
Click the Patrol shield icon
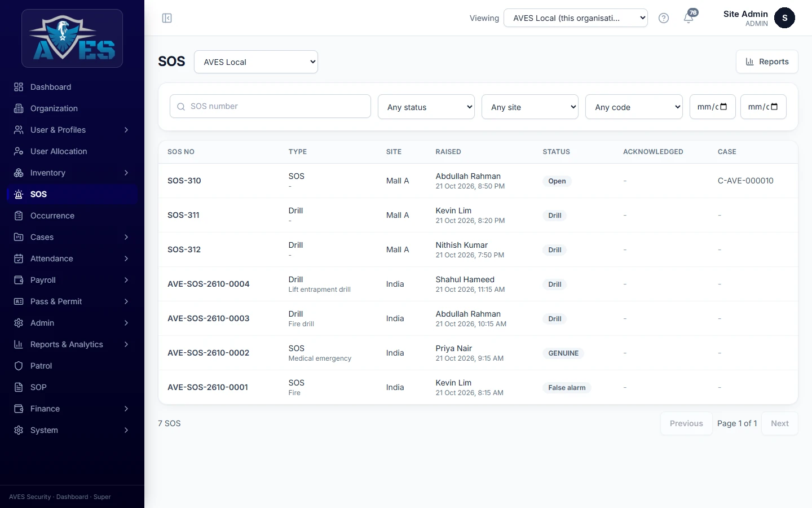tap(19, 366)
